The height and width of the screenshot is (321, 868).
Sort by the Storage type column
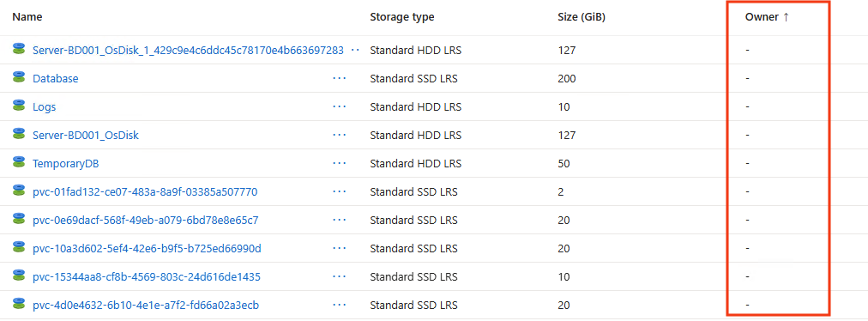pos(402,17)
